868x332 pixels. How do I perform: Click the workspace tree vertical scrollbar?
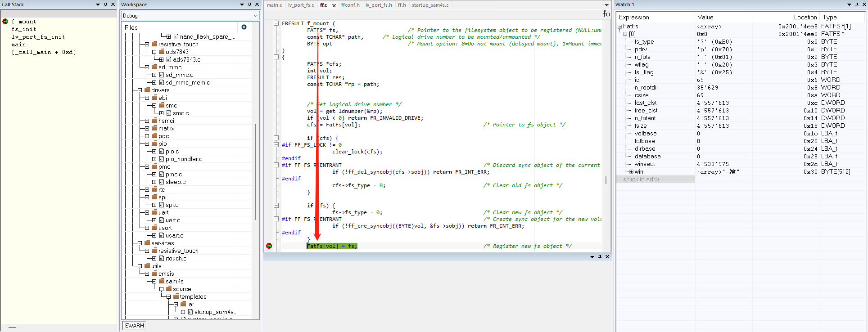(255, 171)
